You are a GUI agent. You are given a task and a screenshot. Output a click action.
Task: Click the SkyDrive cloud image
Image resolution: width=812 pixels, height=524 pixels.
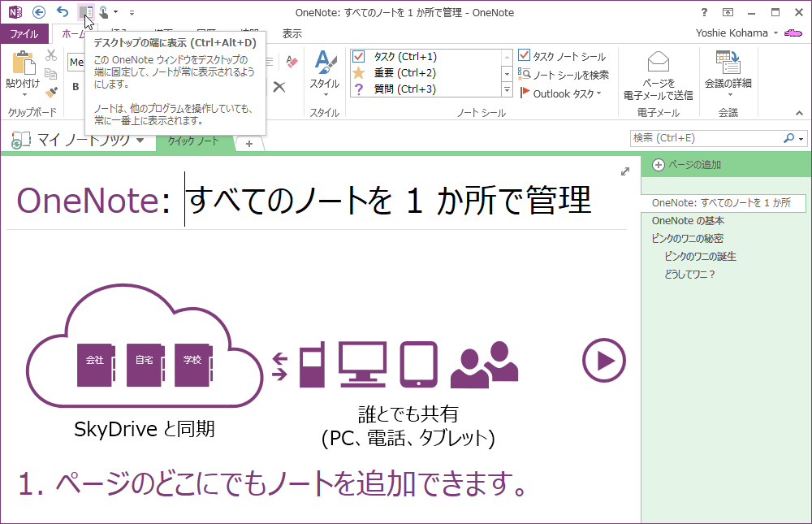tap(144, 346)
